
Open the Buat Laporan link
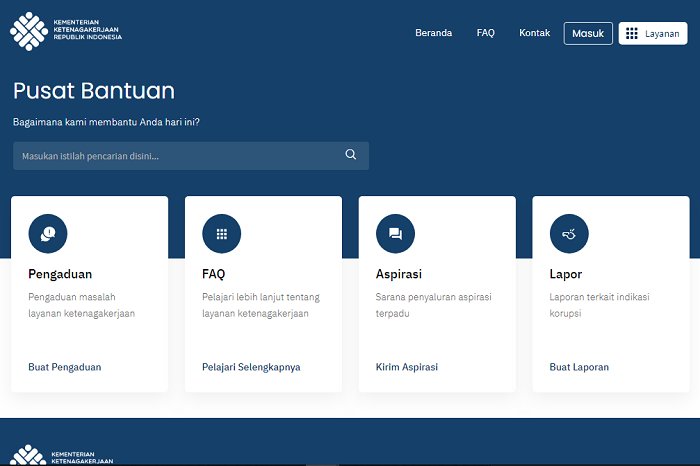pos(579,367)
